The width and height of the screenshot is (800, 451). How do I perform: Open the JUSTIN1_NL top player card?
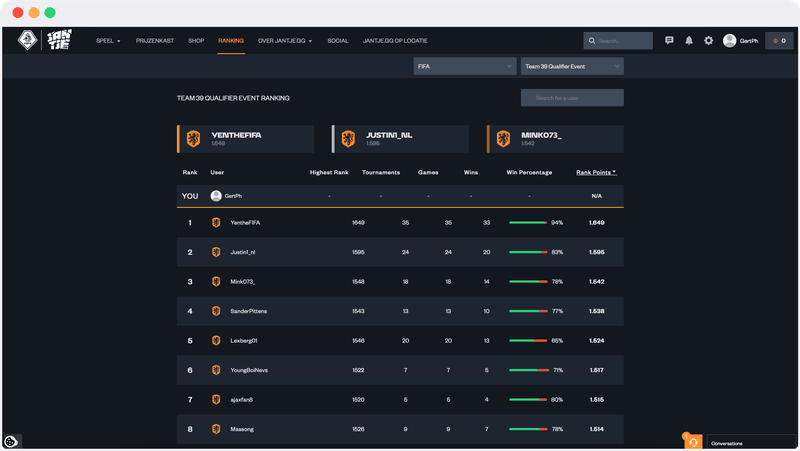tap(401, 139)
